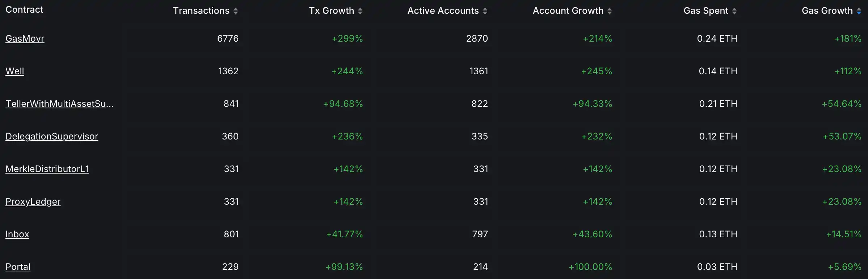Click the Transactions column header label

(x=201, y=11)
